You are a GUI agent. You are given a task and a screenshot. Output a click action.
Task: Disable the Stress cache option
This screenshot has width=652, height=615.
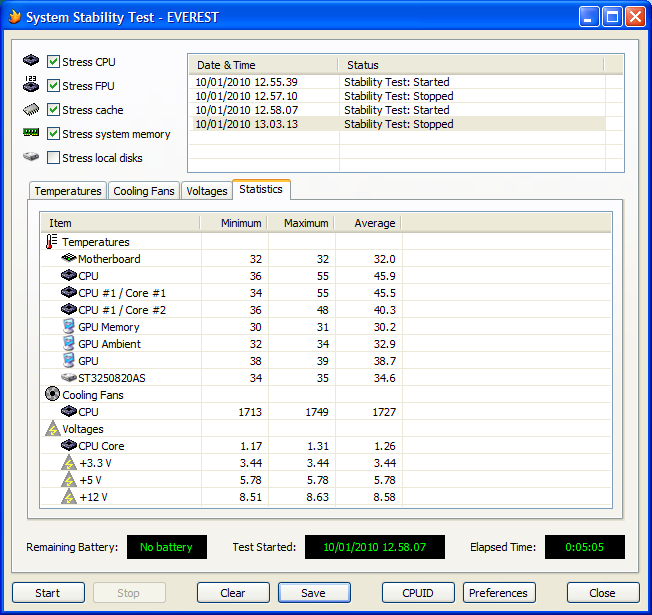[x=53, y=110]
